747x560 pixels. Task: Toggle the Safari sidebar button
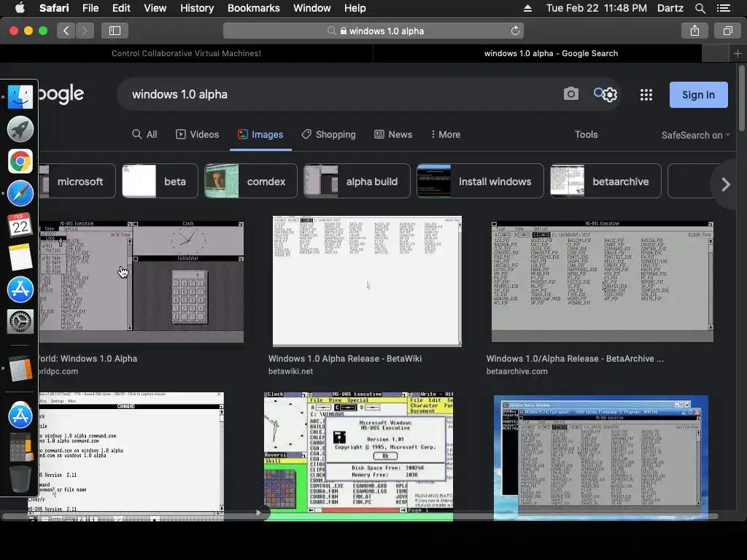pyautogui.click(x=115, y=31)
